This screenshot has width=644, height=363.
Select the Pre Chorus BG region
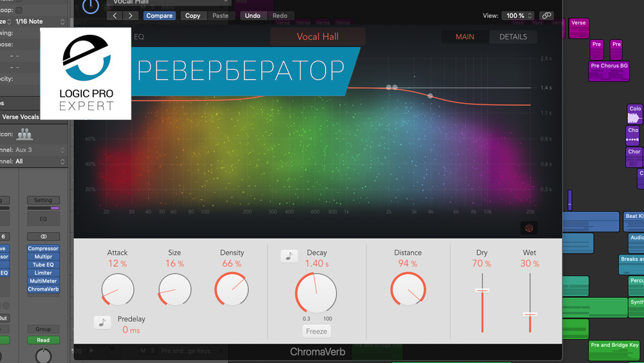coord(609,71)
